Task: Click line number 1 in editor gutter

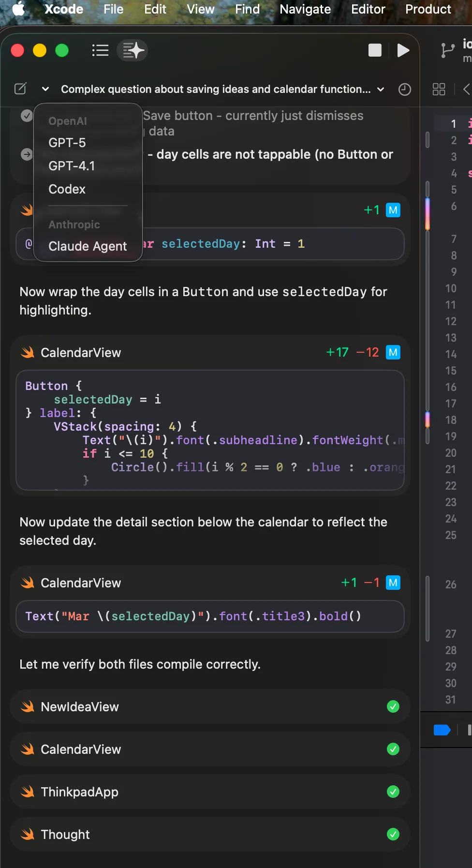Action: 454,124
